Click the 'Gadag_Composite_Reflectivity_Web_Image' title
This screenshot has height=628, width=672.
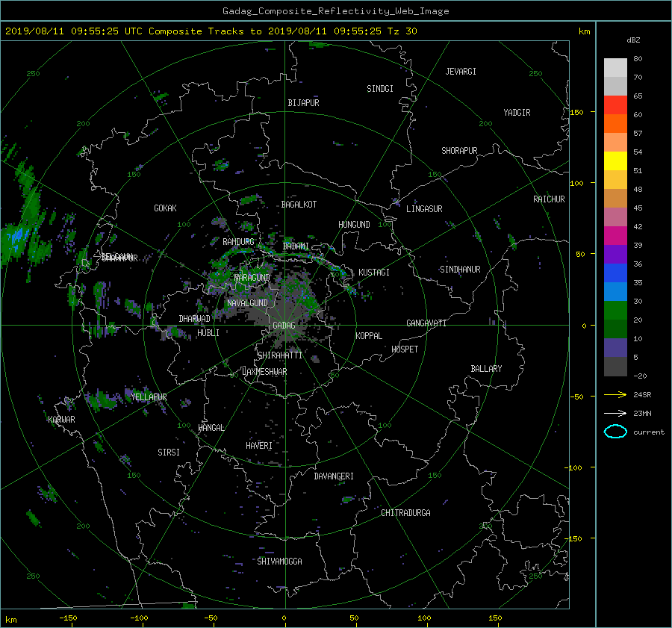tap(335, 11)
